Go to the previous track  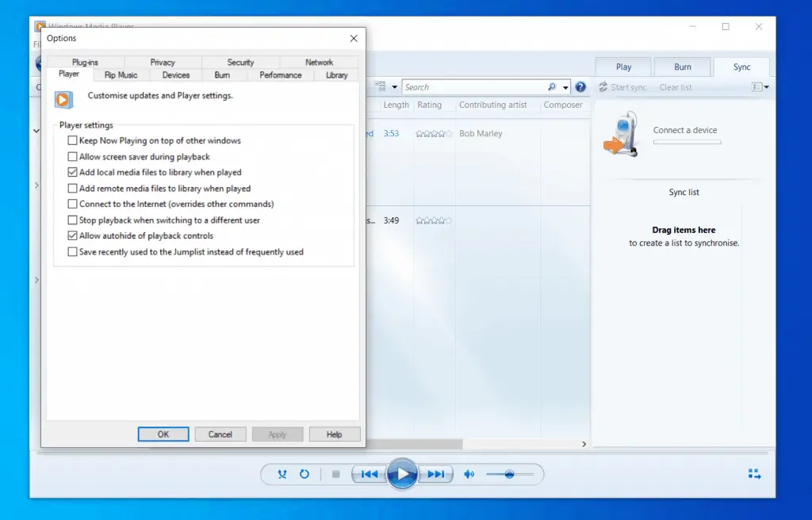point(368,474)
